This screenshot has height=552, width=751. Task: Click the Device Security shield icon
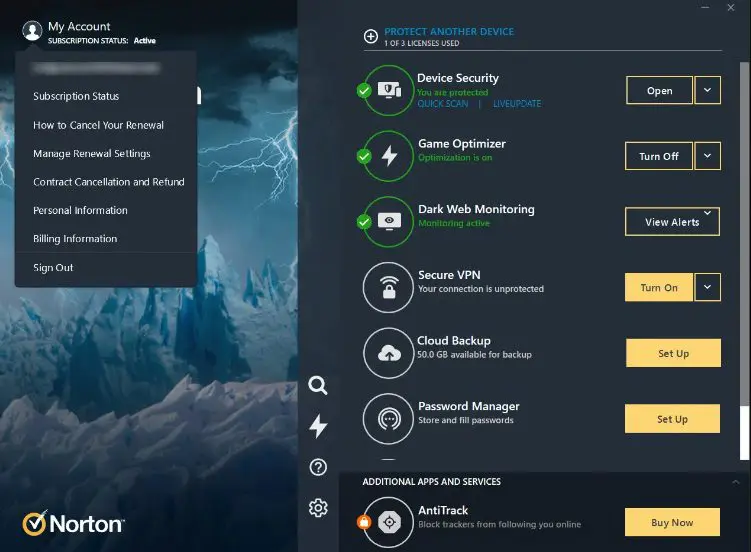click(x=389, y=90)
